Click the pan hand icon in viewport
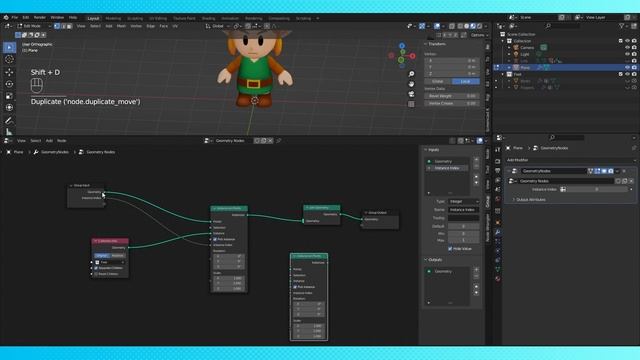640x360 pixels. [x=411, y=84]
